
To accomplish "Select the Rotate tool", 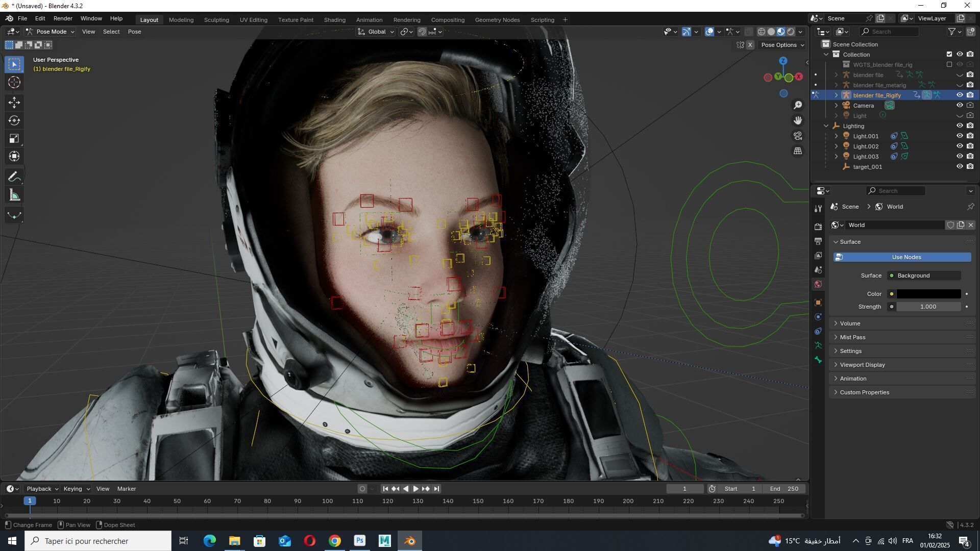I will click(x=14, y=120).
